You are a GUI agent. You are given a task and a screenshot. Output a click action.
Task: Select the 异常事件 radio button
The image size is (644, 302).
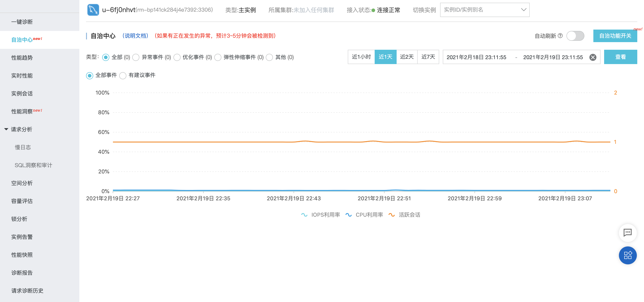(136, 57)
